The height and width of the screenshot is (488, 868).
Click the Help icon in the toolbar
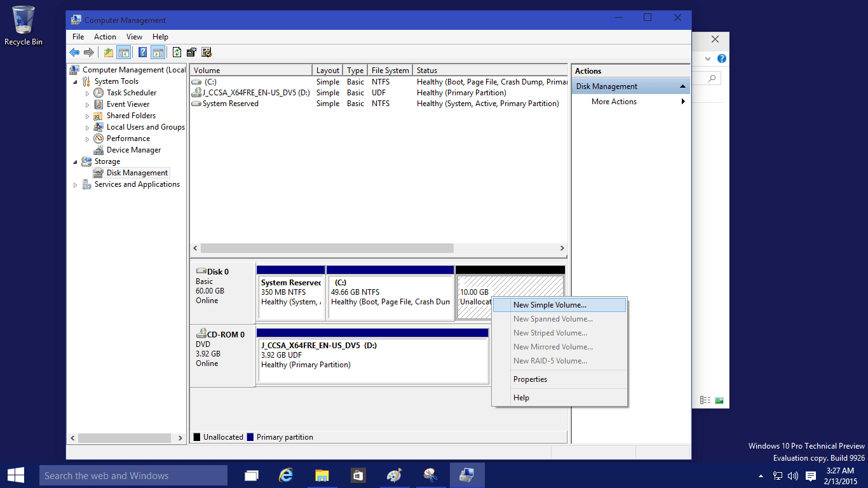142,52
